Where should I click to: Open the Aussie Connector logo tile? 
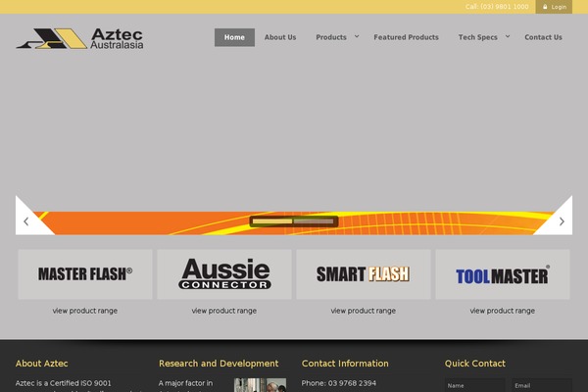(x=224, y=274)
